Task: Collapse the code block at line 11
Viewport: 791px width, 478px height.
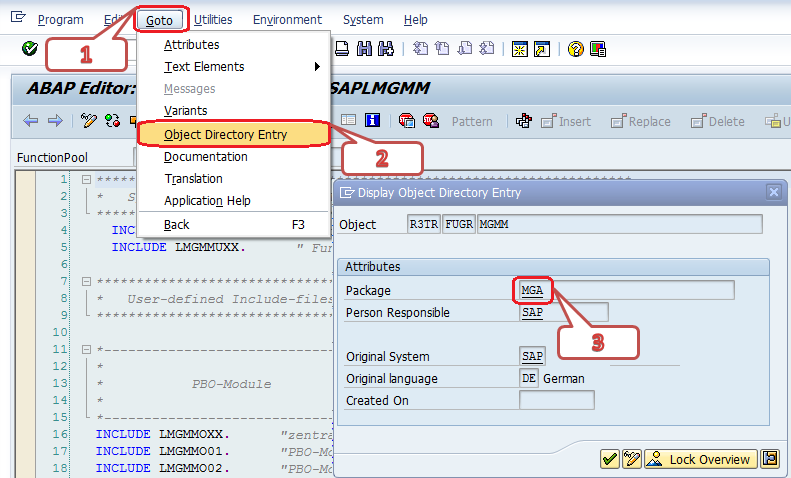Action: coord(86,349)
